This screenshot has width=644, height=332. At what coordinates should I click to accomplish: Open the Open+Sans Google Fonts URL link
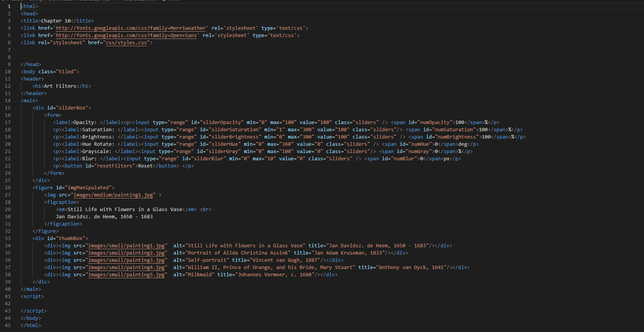tap(126, 35)
